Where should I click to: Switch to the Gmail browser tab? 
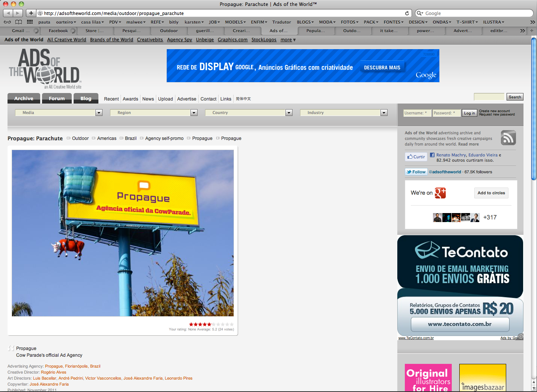click(x=21, y=31)
